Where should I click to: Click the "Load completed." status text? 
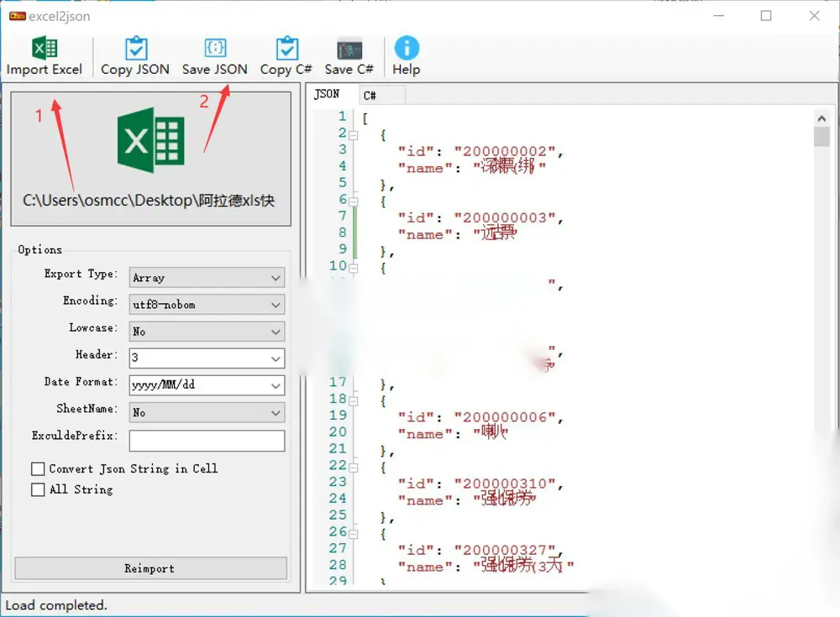(56, 605)
